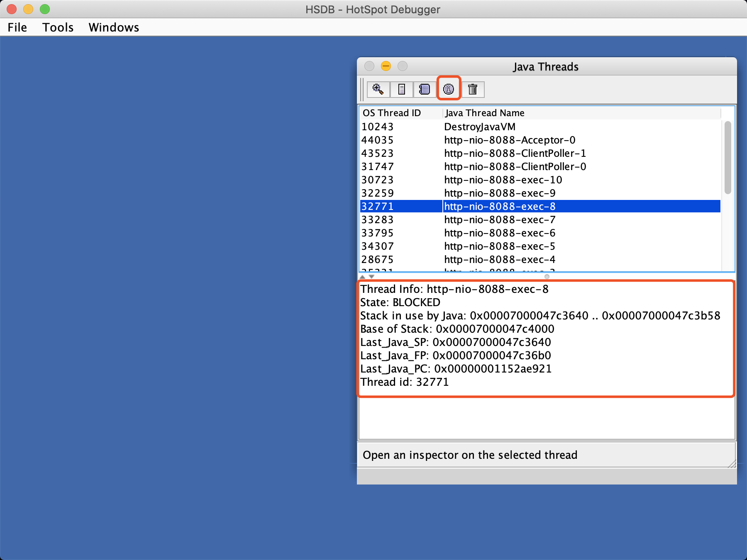The image size is (747, 560).
Task: Select thread http-nio-8088-exec-4
Action: coord(540,259)
